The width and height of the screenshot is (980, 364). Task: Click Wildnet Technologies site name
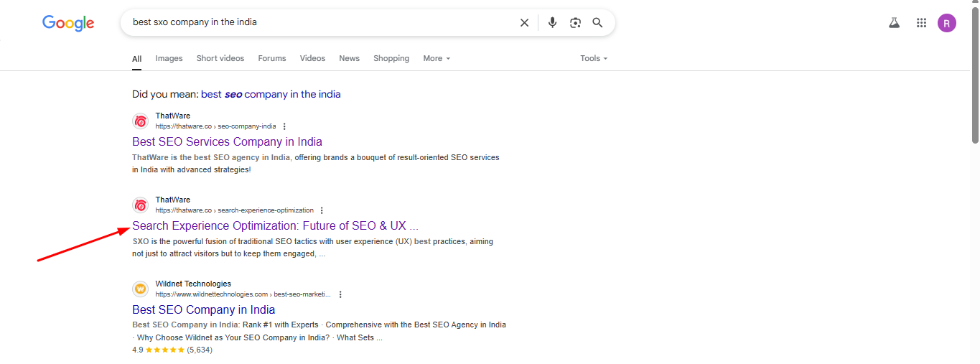(x=193, y=284)
